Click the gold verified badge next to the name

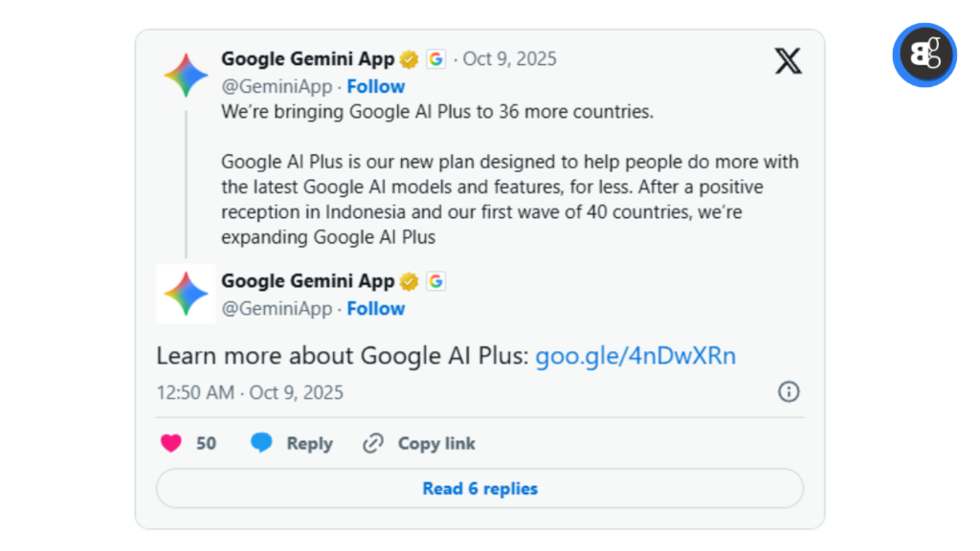tap(409, 58)
